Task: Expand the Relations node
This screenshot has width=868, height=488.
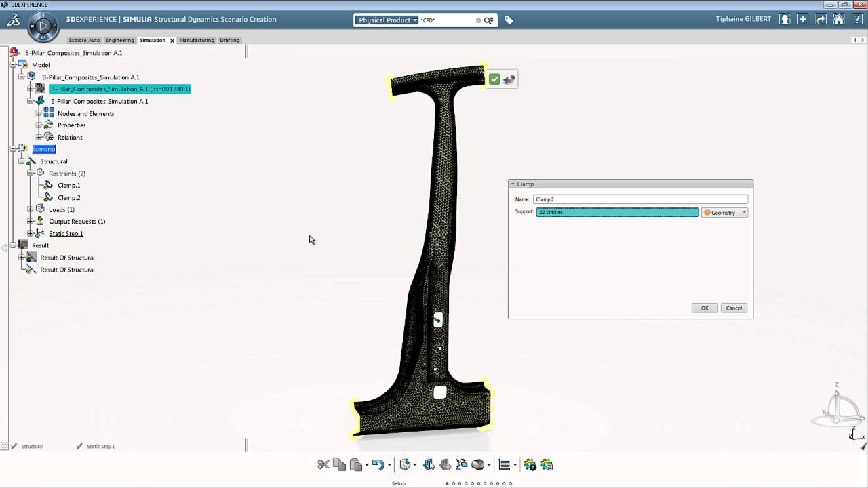Action: [39, 137]
